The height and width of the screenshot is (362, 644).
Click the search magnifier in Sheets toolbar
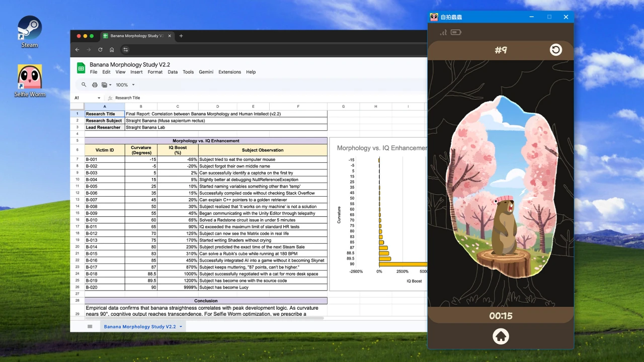click(84, 85)
